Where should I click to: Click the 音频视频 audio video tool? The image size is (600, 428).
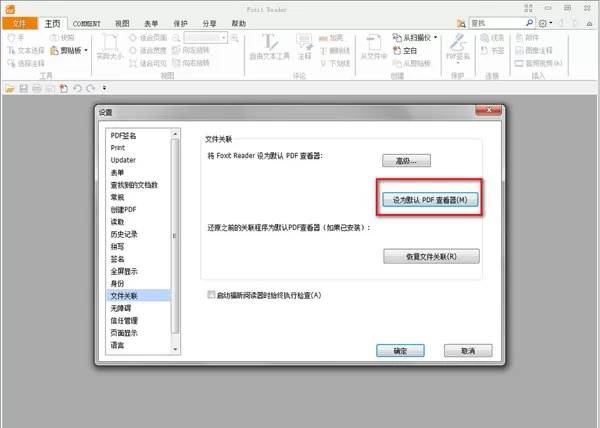pos(539,63)
